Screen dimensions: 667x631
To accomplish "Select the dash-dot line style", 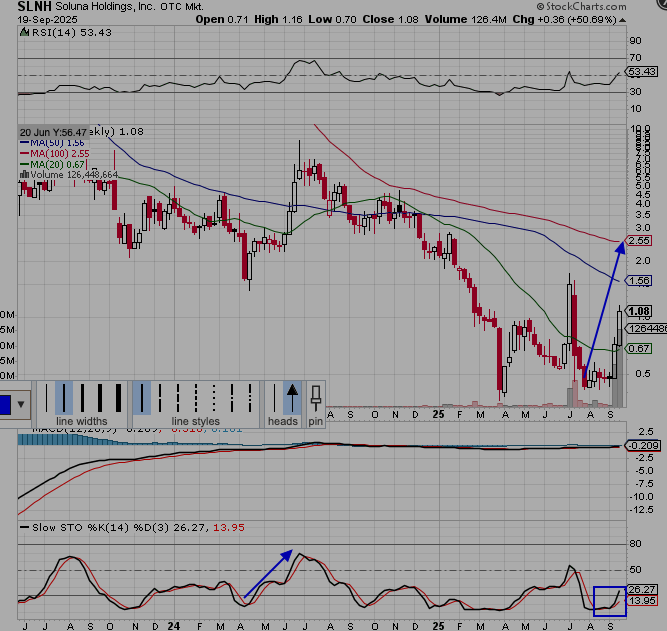I will 232,398.
